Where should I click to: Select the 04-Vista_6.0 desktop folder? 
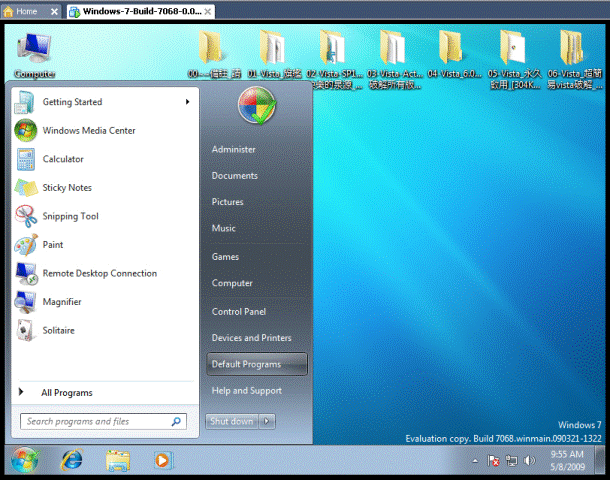tap(454, 54)
